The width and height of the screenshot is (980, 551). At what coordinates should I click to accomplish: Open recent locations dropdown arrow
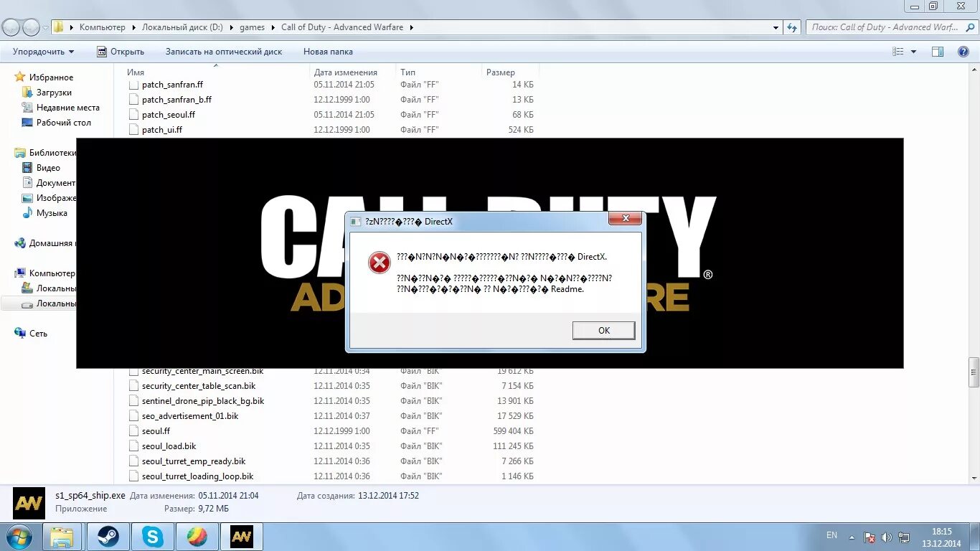[45, 28]
